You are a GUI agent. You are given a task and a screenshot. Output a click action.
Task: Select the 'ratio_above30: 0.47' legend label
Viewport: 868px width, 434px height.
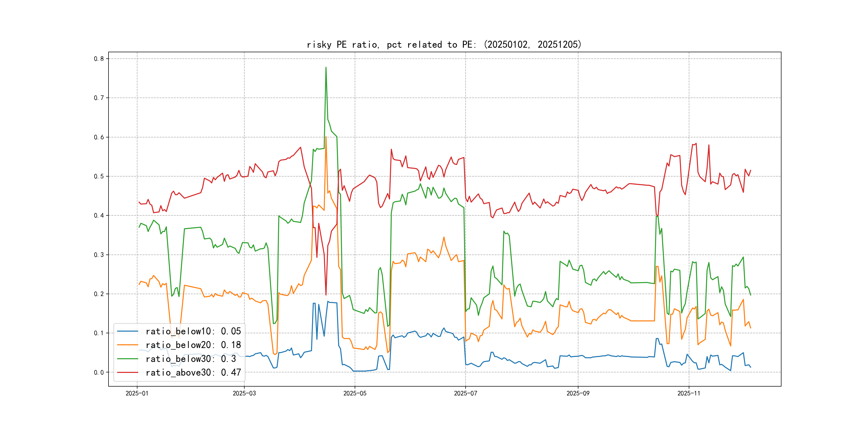[x=193, y=373]
